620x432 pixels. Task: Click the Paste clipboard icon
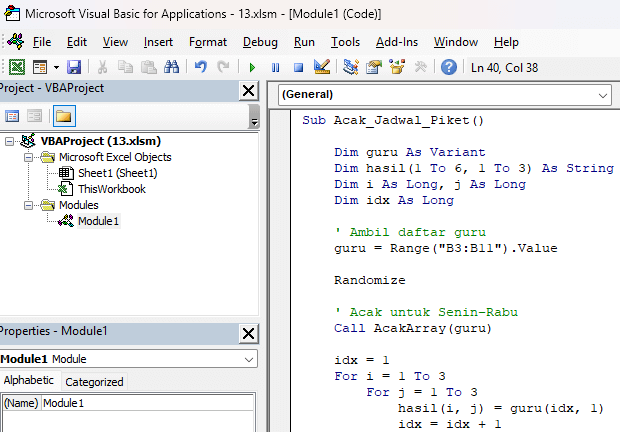(x=149, y=67)
